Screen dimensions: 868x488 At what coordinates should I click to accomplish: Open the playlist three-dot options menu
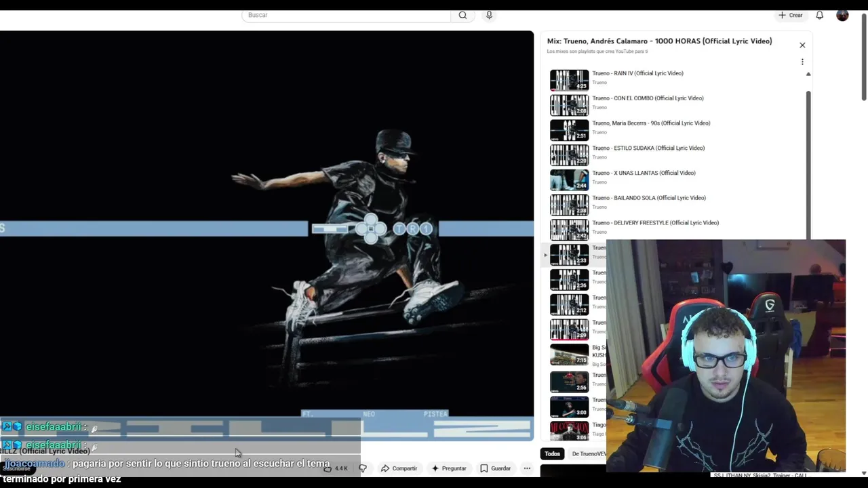802,62
